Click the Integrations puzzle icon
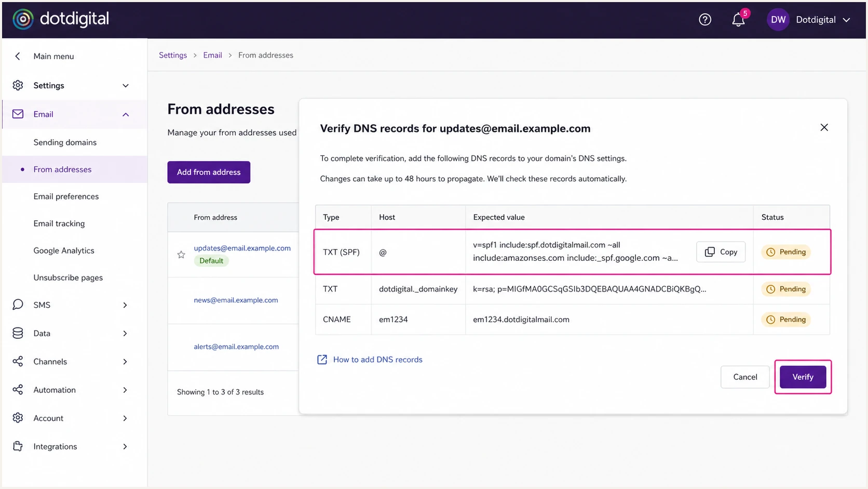Image resolution: width=868 pixels, height=489 pixels. click(x=18, y=446)
